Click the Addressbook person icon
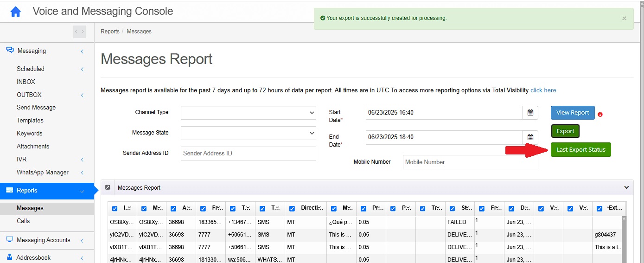This screenshot has height=263, width=644. click(x=9, y=257)
